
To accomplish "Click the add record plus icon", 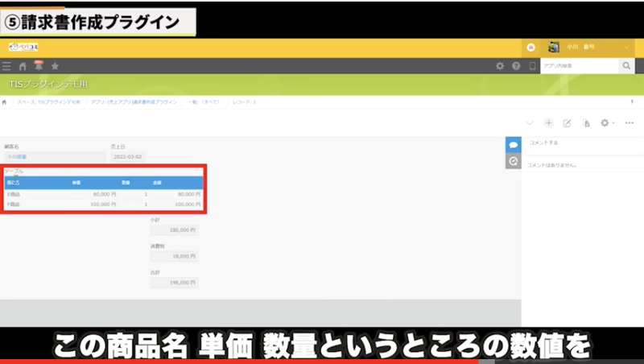I will coord(548,123).
